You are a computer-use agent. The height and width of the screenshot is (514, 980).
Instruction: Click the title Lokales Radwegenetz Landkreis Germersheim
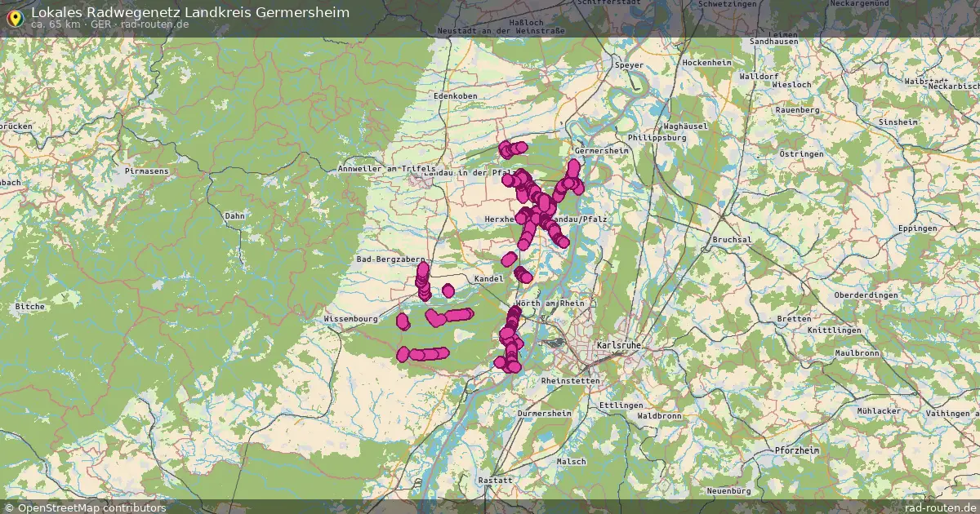coord(190,12)
